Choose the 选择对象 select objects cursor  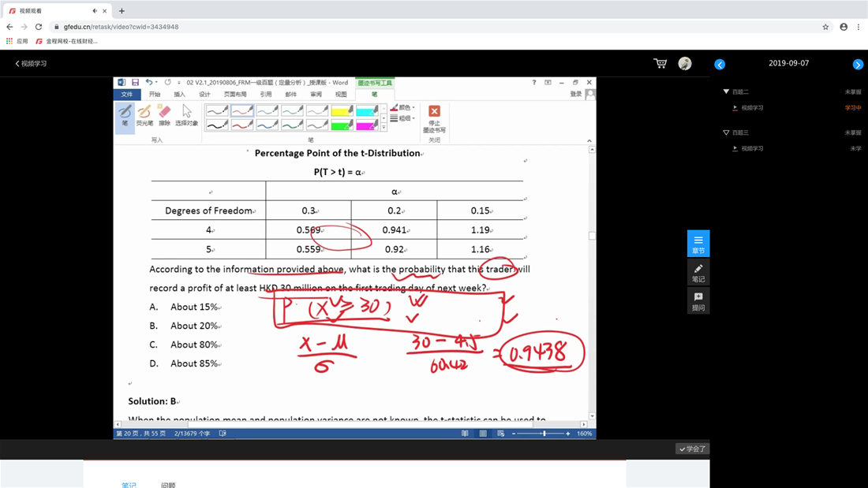pos(186,116)
